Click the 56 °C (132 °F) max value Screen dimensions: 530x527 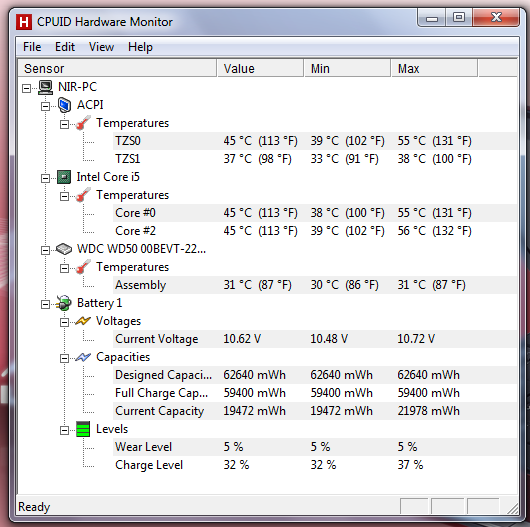pos(434,231)
